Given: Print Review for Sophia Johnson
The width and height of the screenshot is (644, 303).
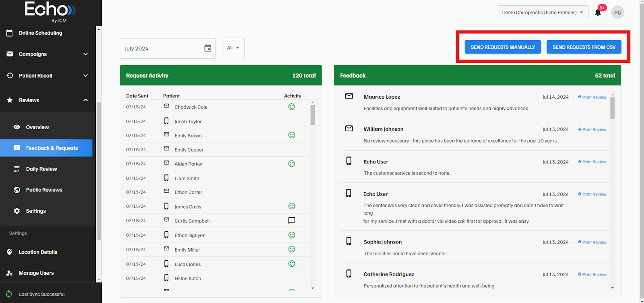Looking at the screenshot, I should pos(592,242).
